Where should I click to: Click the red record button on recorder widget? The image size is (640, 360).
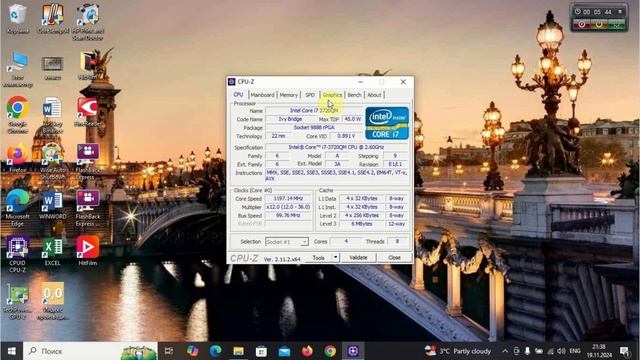[x=582, y=24]
